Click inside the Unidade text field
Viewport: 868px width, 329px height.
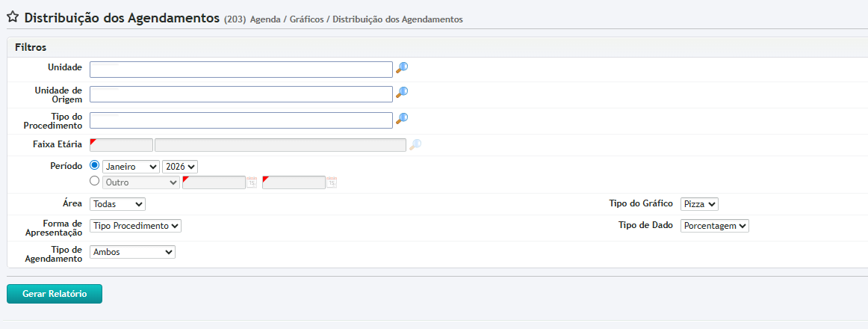(x=241, y=70)
